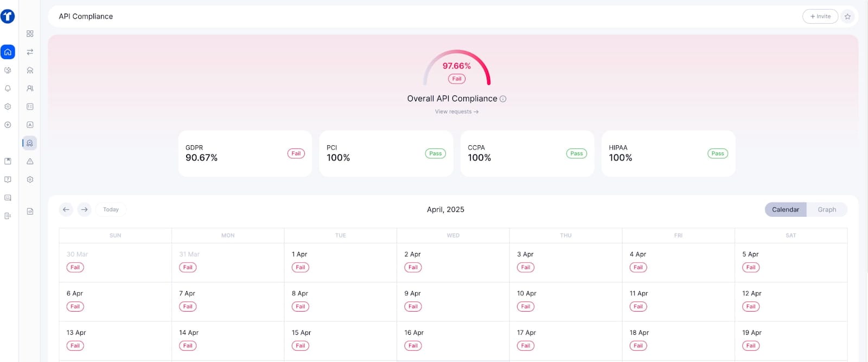Star this page as favorite
Screen dimensions: 868x362
coord(847,16)
